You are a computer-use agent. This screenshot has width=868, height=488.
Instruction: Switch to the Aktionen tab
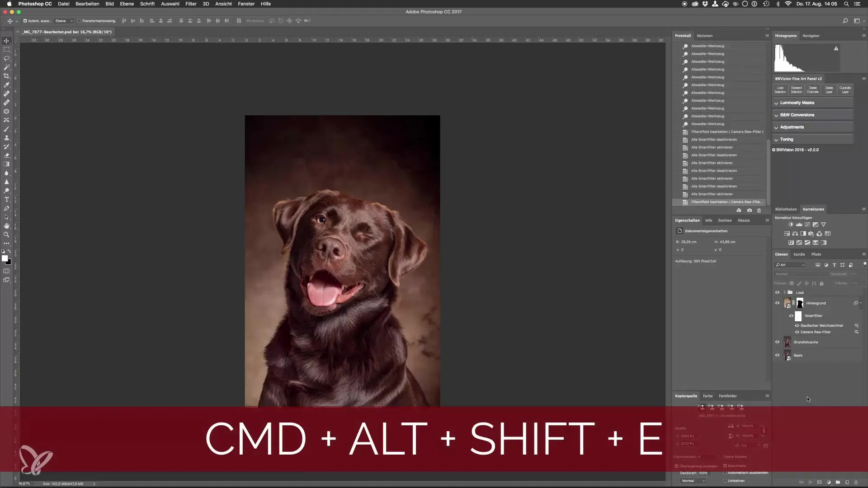704,36
